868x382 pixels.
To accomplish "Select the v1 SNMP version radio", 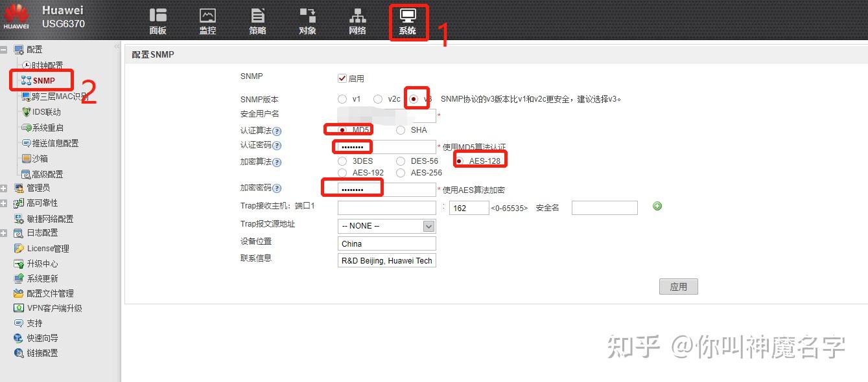I will tap(342, 99).
